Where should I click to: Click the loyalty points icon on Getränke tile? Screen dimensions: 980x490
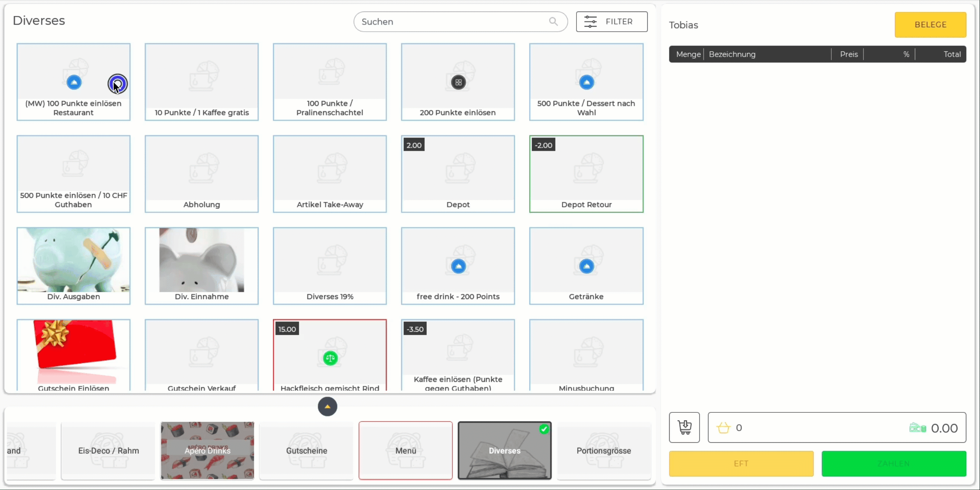(x=586, y=266)
